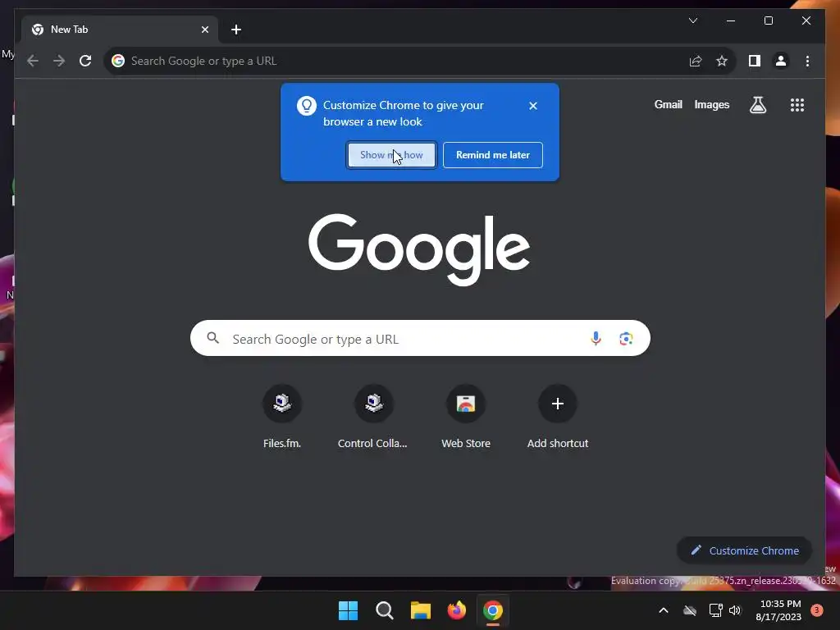Reload the current page
The height and width of the screenshot is (630, 840).
(85, 61)
